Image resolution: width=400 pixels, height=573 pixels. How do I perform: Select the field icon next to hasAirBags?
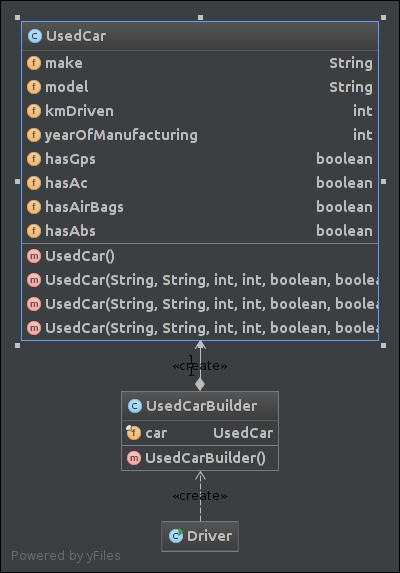[x=34, y=207]
